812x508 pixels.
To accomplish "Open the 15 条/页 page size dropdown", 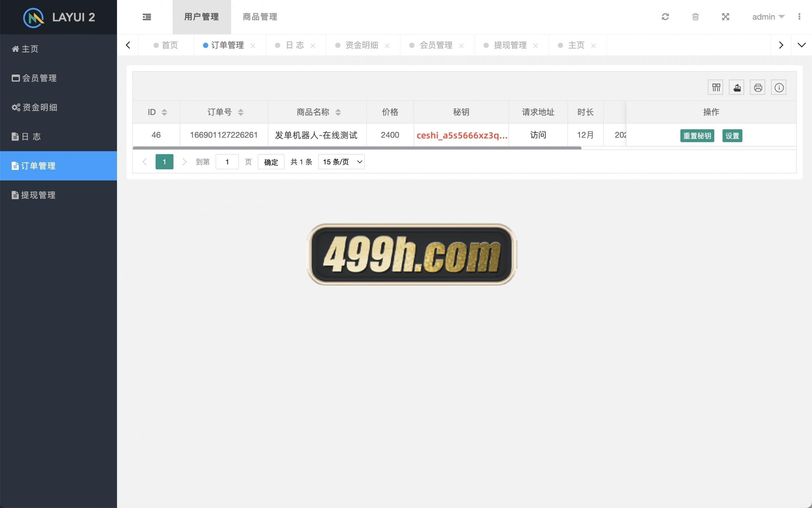I will (341, 162).
